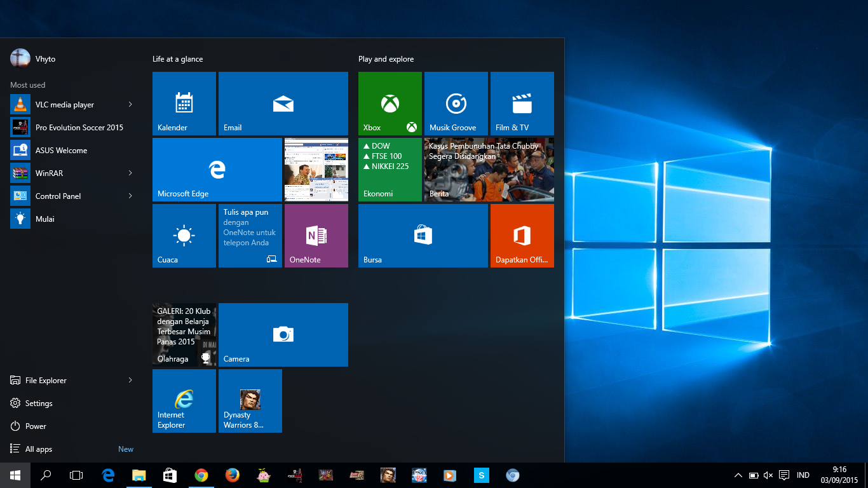Open the Kalender tile
This screenshot has height=488, width=868.
coord(184,104)
